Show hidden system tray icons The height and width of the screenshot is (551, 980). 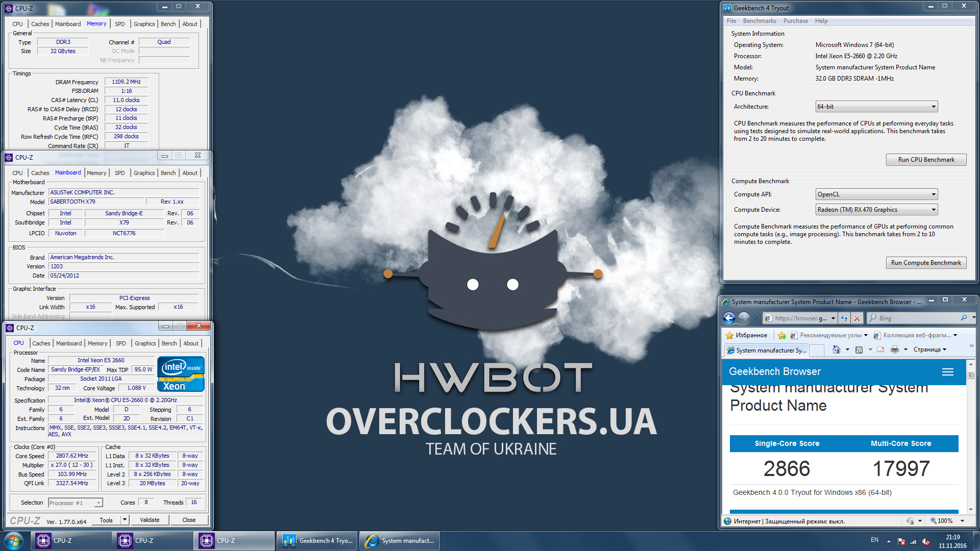click(x=889, y=541)
